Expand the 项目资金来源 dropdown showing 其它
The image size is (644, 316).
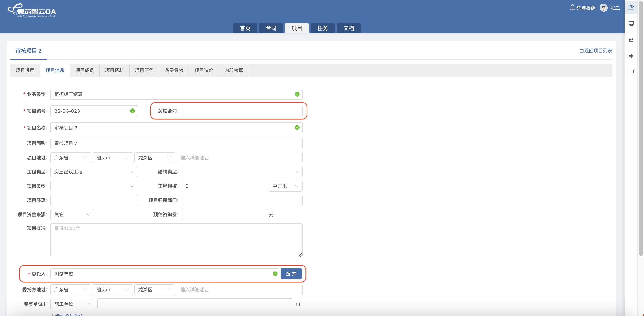point(72,215)
